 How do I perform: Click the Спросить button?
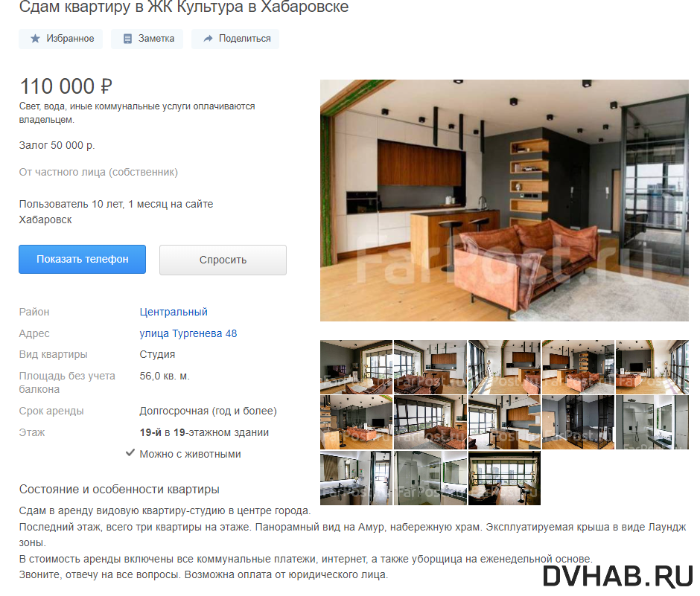[x=223, y=260]
